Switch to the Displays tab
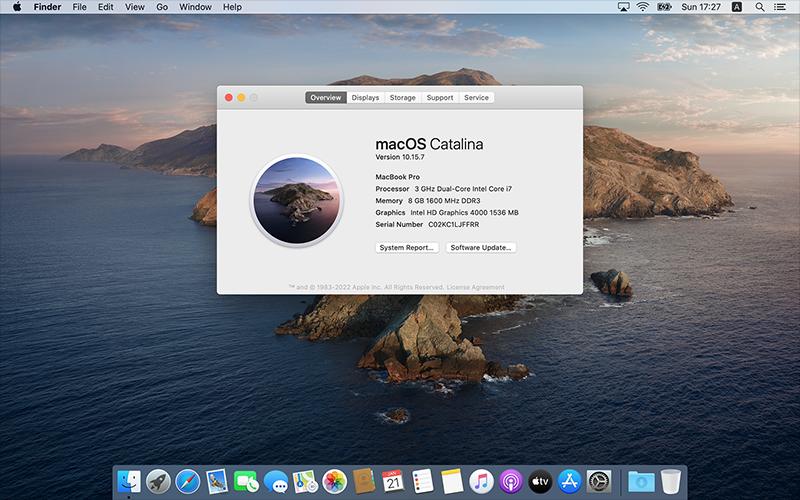The height and width of the screenshot is (500, 800). tap(365, 97)
